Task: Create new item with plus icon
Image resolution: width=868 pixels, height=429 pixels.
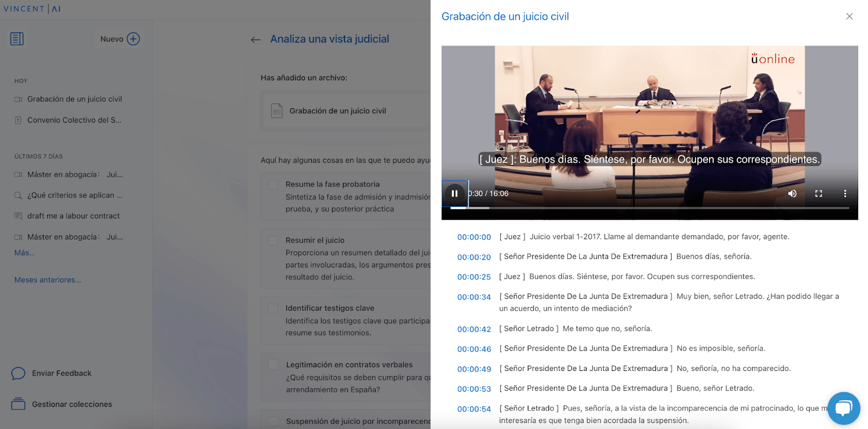Action: [x=133, y=39]
